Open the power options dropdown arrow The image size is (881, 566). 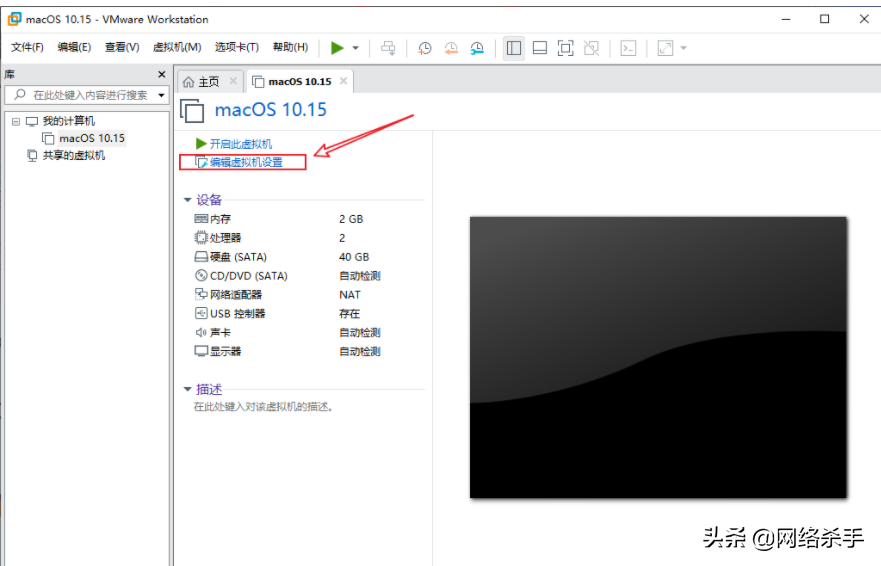[355, 48]
